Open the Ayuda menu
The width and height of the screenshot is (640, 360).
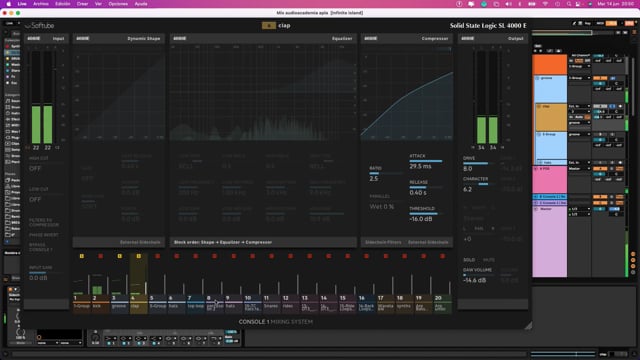(141, 4)
